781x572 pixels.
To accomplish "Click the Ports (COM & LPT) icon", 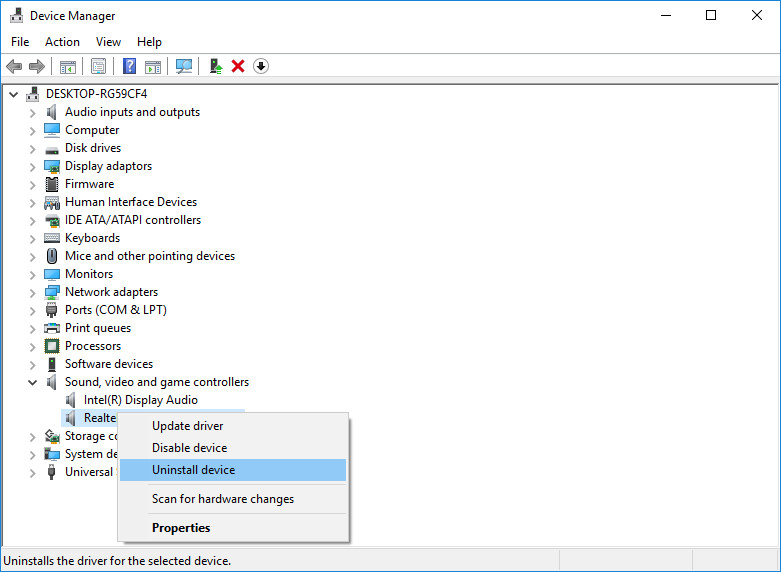I will point(51,310).
